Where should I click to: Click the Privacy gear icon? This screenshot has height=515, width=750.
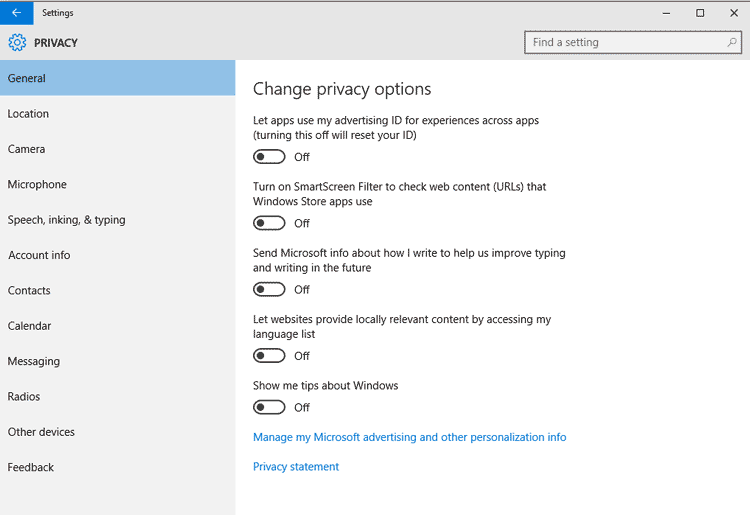[x=17, y=43]
